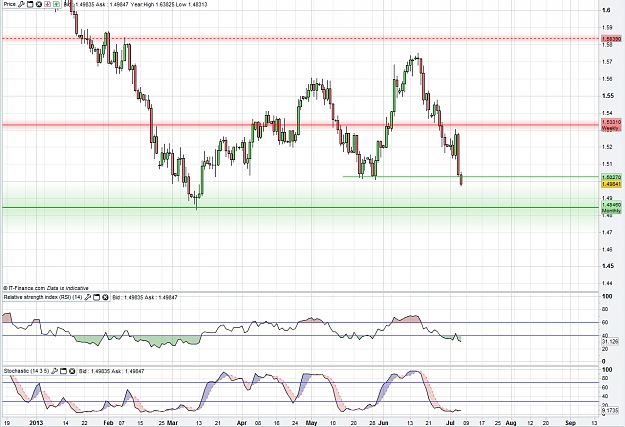Click the 2013 date label on time axis
This screenshot has height=427, width=625.
click(36, 423)
